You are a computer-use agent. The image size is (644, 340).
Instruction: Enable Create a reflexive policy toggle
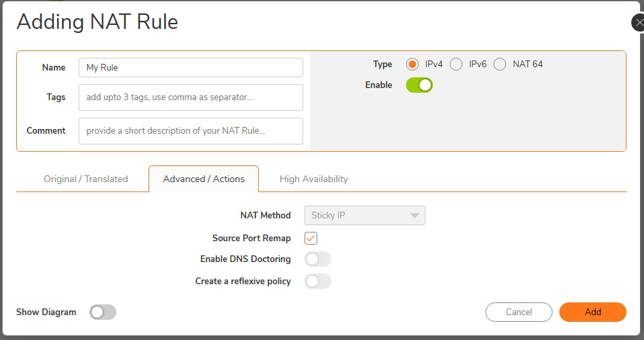(x=317, y=282)
